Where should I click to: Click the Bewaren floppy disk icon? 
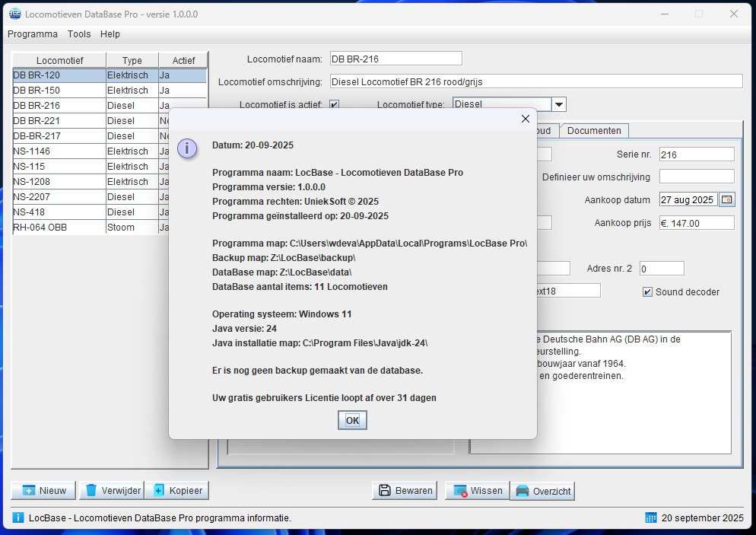385,491
